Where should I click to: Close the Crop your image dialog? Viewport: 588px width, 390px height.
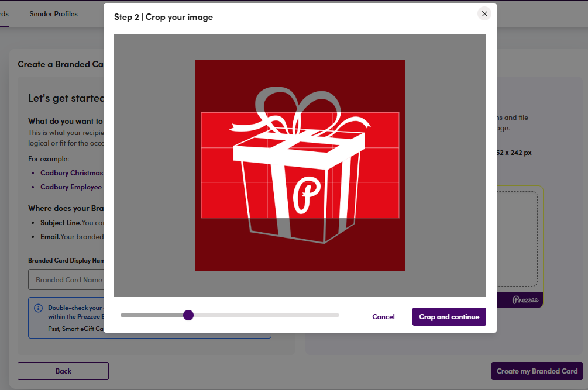(484, 14)
